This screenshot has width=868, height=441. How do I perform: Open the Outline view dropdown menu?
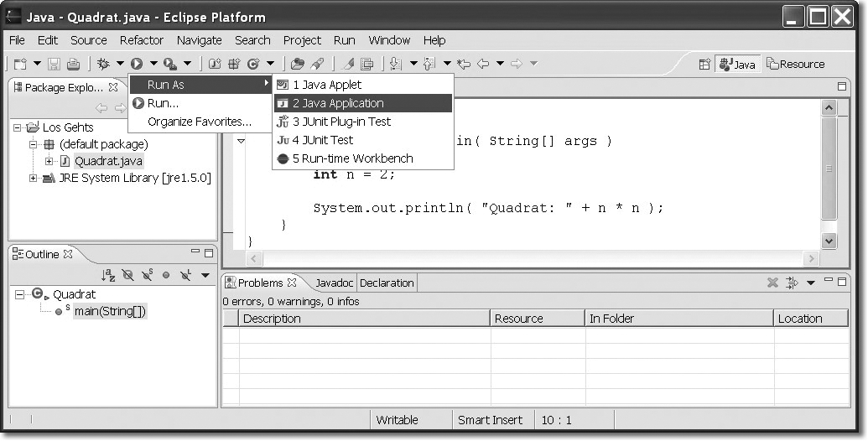(205, 275)
